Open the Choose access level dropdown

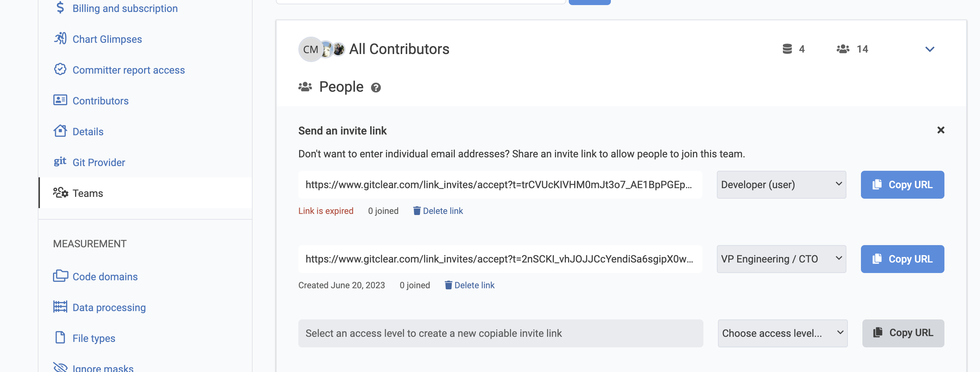point(783,333)
